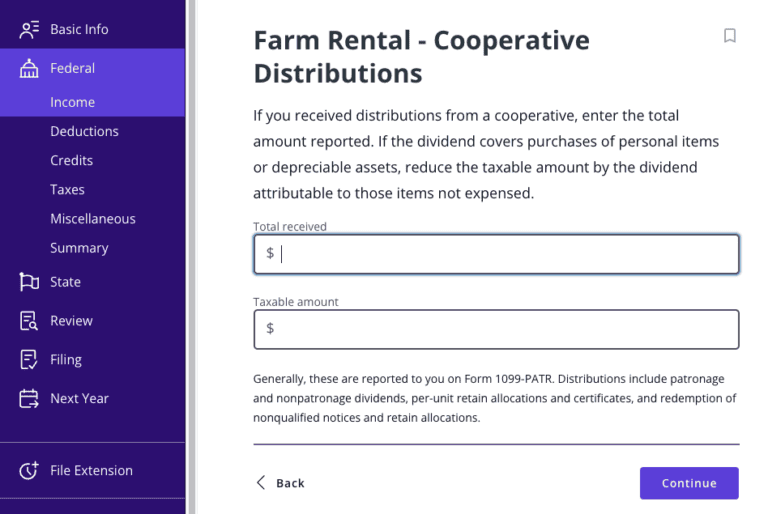Click the Federal building icon

pos(29,68)
